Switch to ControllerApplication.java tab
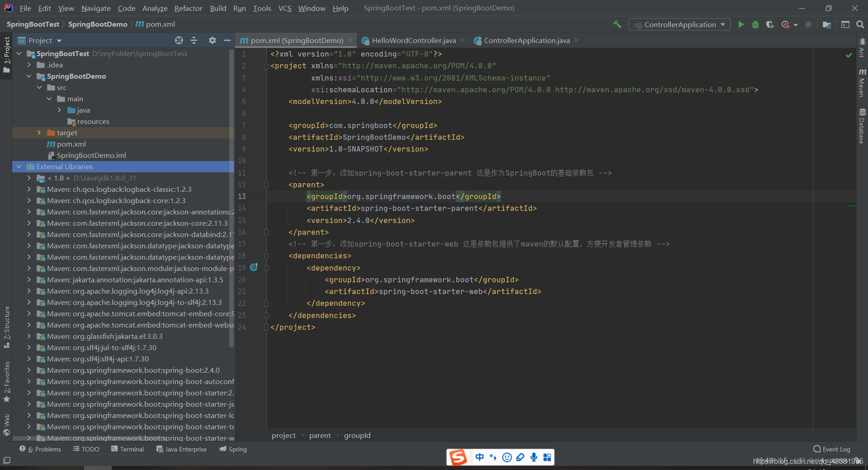Viewport: 868px width, 470px height. pos(527,40)
